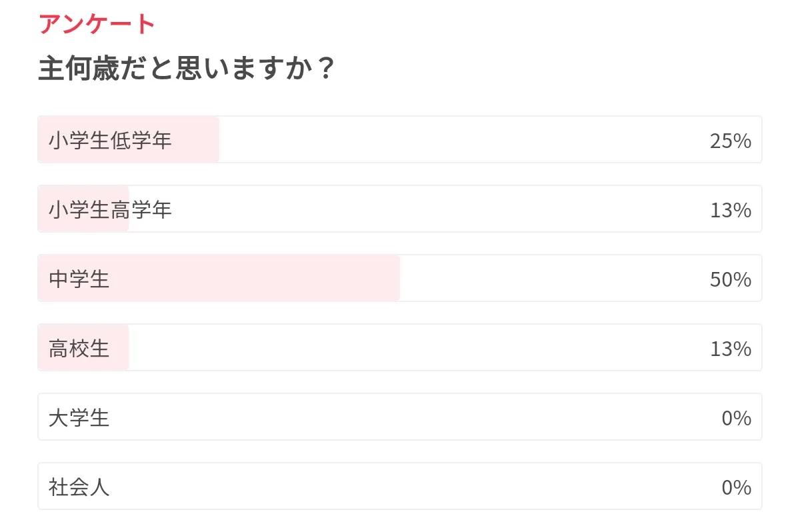Image resolution: width=800 pixels, height=532 pixels.
Task: Vote for the 小学生低学年 option
Action: click(110, 140)
